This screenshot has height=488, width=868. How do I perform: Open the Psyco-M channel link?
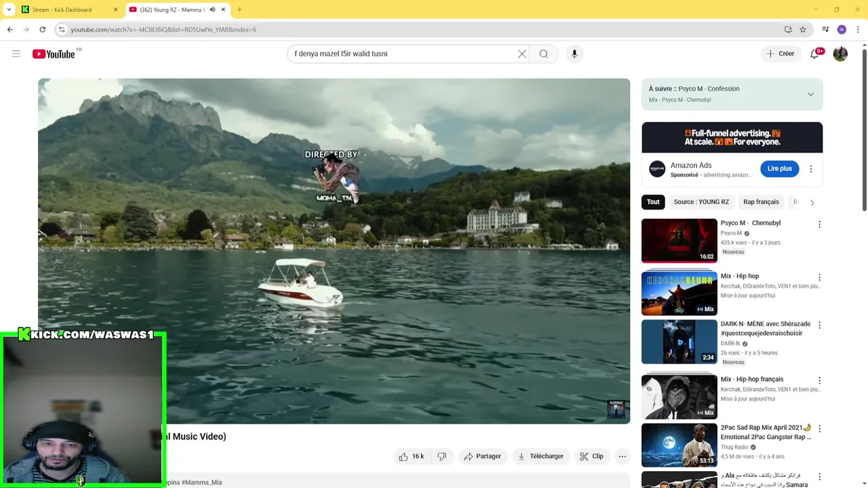coord(731,233)
